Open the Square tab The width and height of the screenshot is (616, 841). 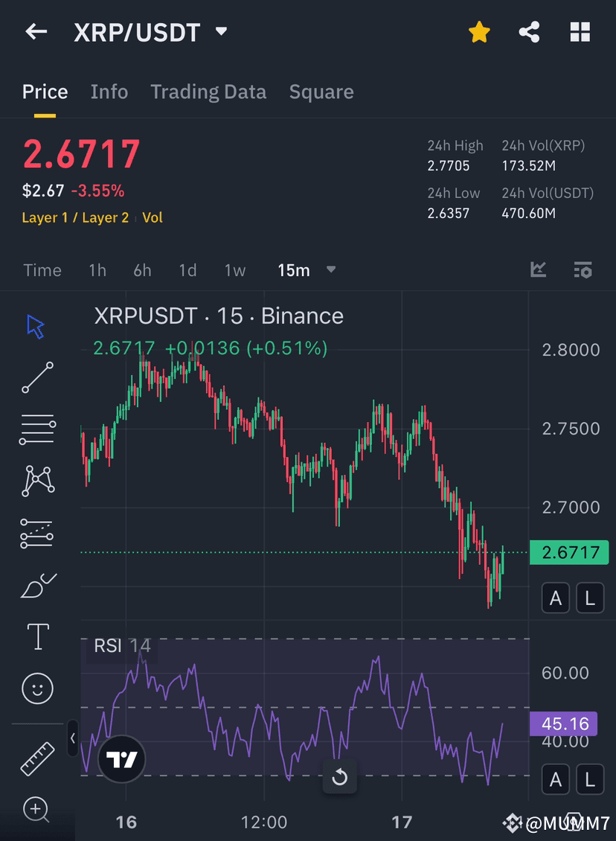[x=321, y=92]
